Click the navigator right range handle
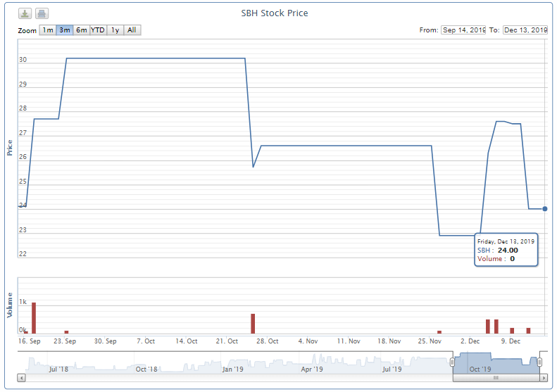This screenshot has height=392, width=557. point(539,362)
